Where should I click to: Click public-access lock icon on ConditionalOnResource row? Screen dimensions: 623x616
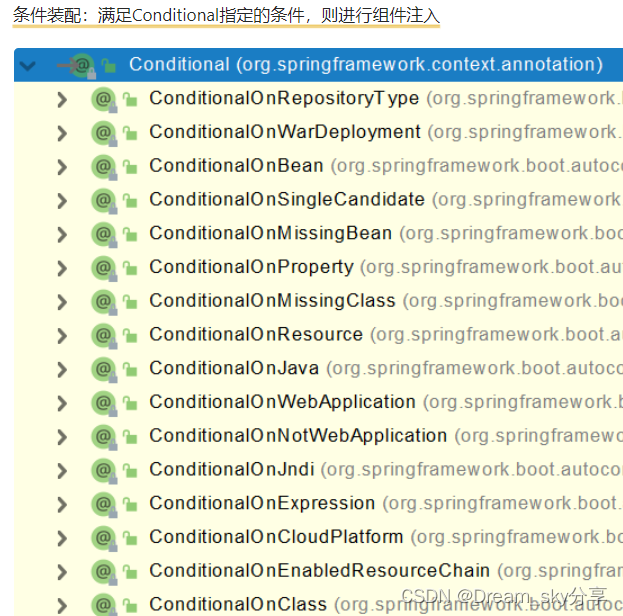tap(130, 336)
